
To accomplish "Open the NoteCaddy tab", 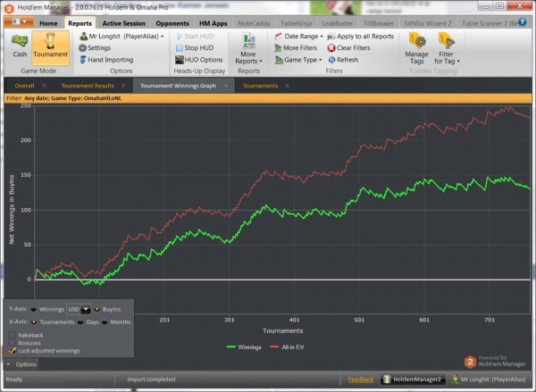I will click(254, 23).
